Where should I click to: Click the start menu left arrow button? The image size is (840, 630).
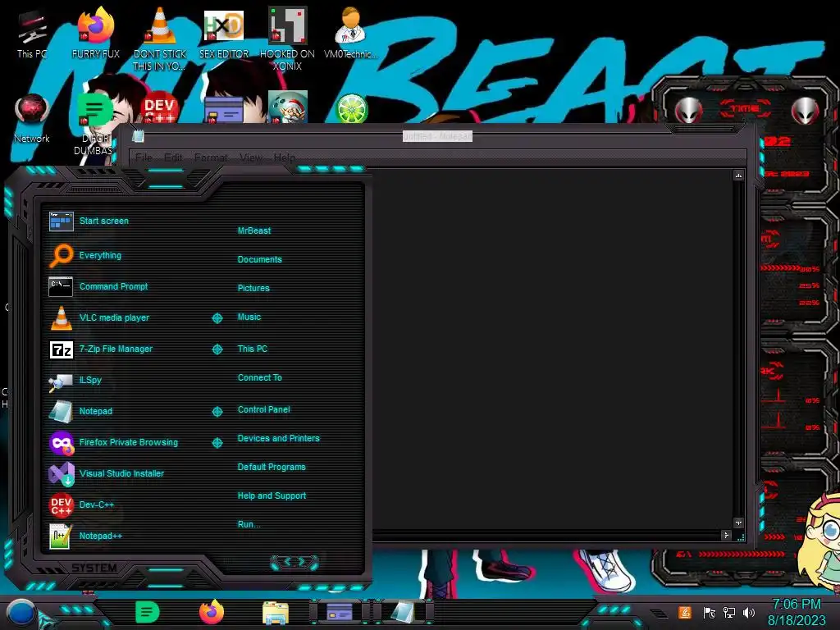pyautogui.click(x=286, y=561)
